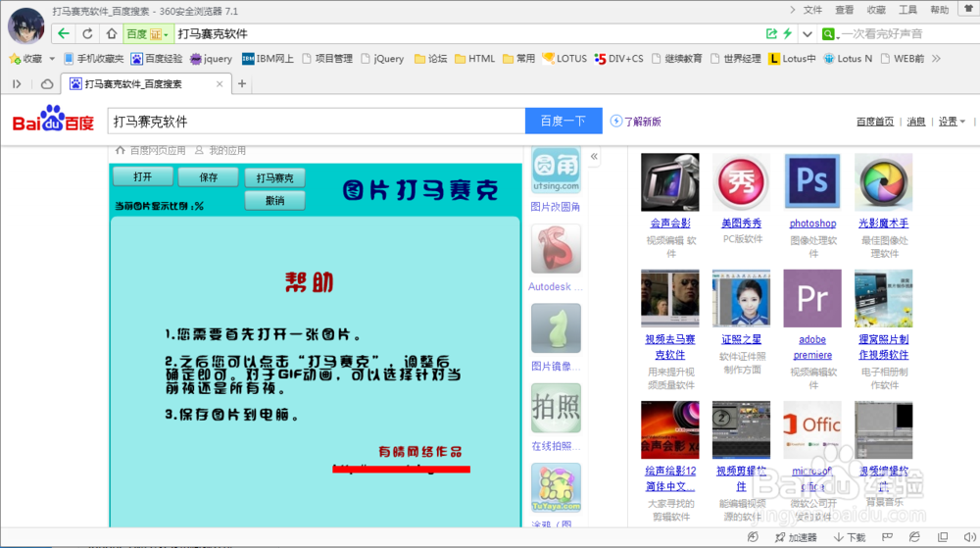Viewport: 980px width, 548px height.
Task: Show more bookmarks with double chevron
Action: coord(936,59)
